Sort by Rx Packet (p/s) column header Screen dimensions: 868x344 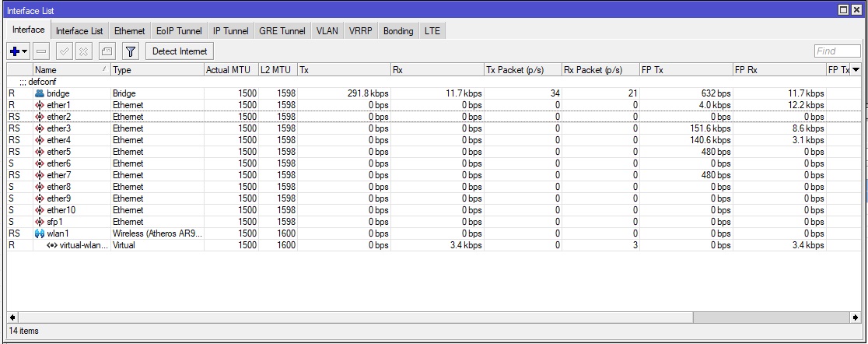[x=600, y=70]
